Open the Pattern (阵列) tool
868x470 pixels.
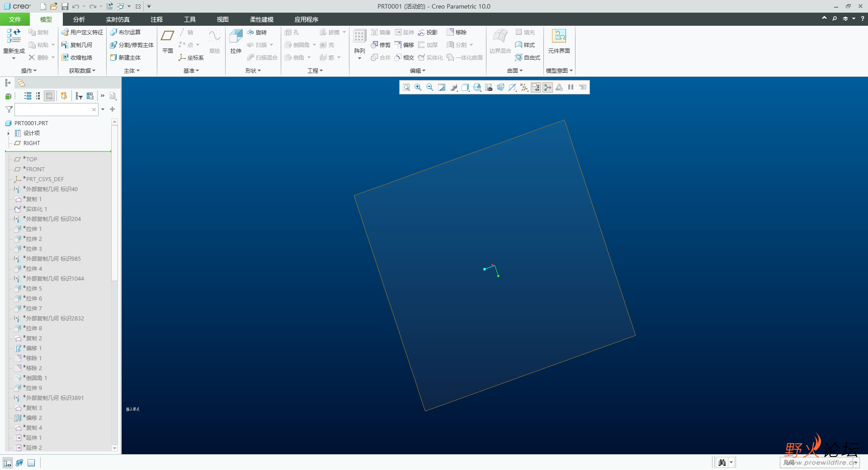pyautogui.click(x=360, y=44)
